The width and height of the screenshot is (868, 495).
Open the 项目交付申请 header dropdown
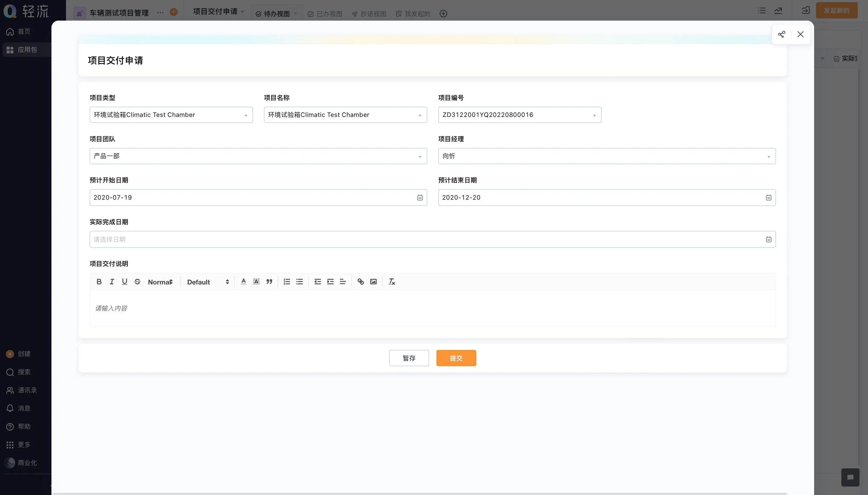click(242, 12)
